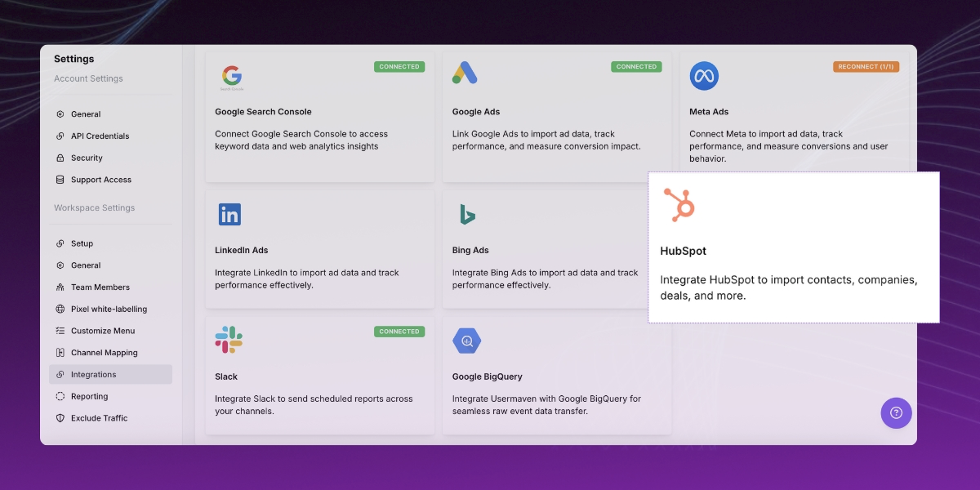Open API Credentials in the sidebar
The image size is (980, 490).
pos(100,136)
